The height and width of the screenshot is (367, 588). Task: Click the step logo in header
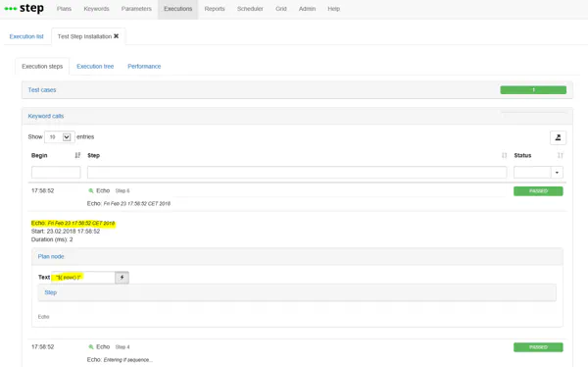(x=24, y=8)
